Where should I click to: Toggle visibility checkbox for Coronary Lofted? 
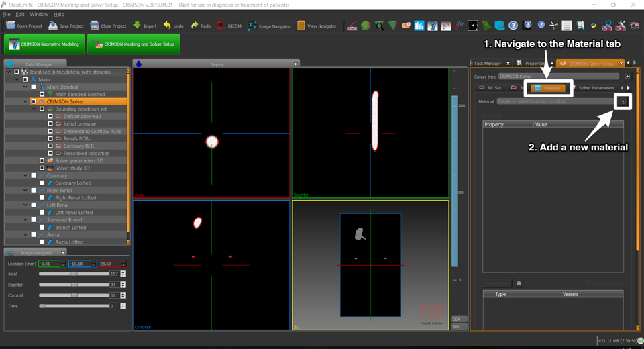point(42,183)
